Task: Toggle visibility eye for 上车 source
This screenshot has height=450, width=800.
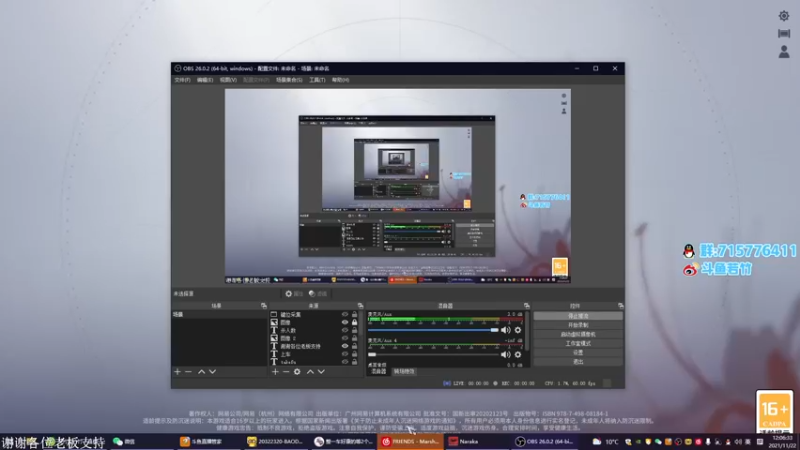Action: coord(345,354)
